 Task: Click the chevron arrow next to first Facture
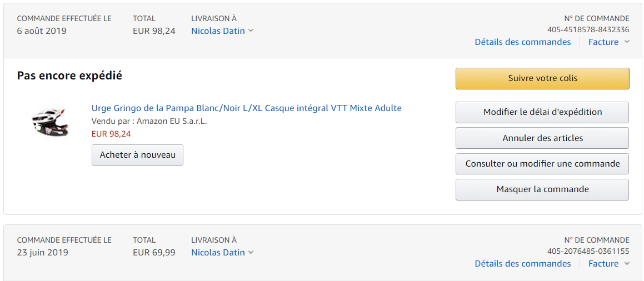click(x=627, y=42)
